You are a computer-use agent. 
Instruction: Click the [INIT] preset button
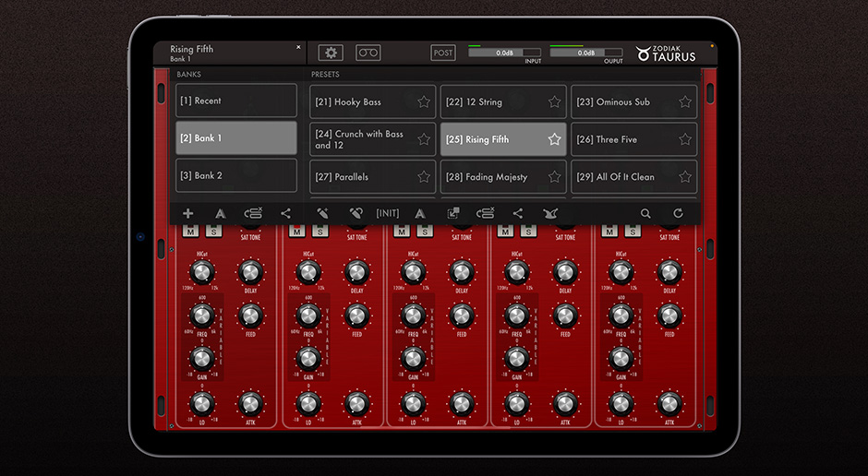pos(388,213)
